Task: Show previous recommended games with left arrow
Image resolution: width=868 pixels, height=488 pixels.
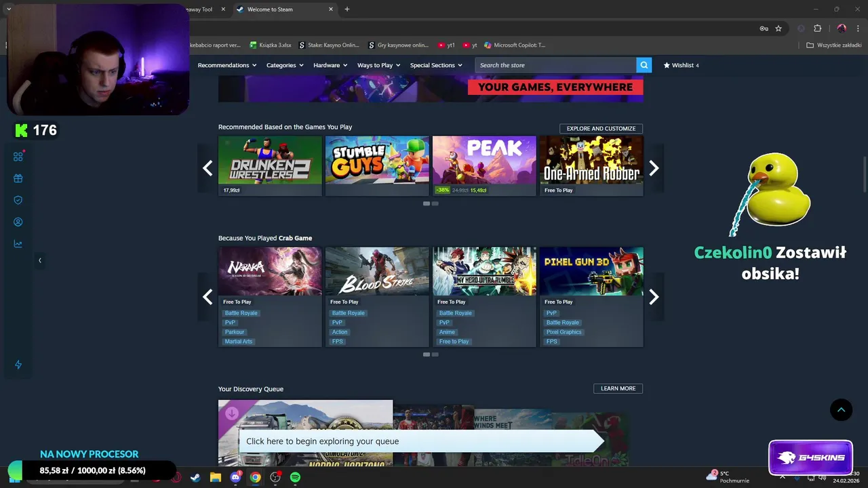Action: [x=208, y=167]
